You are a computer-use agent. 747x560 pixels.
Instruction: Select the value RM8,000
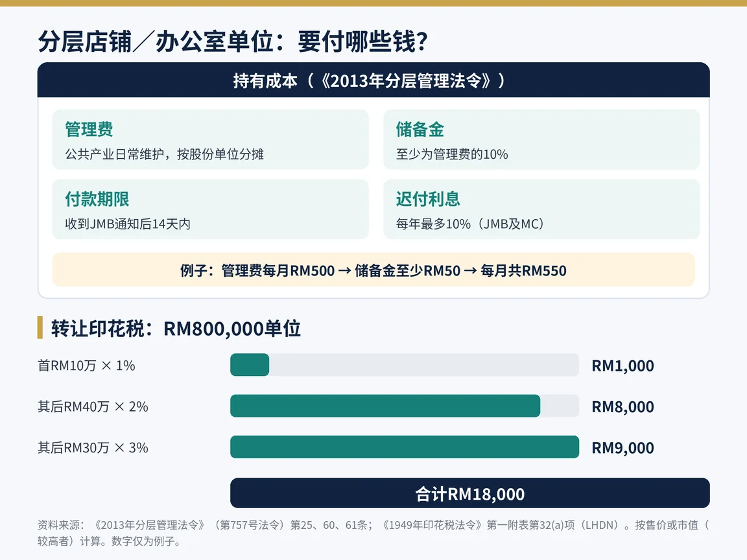(x=622, y=406)
